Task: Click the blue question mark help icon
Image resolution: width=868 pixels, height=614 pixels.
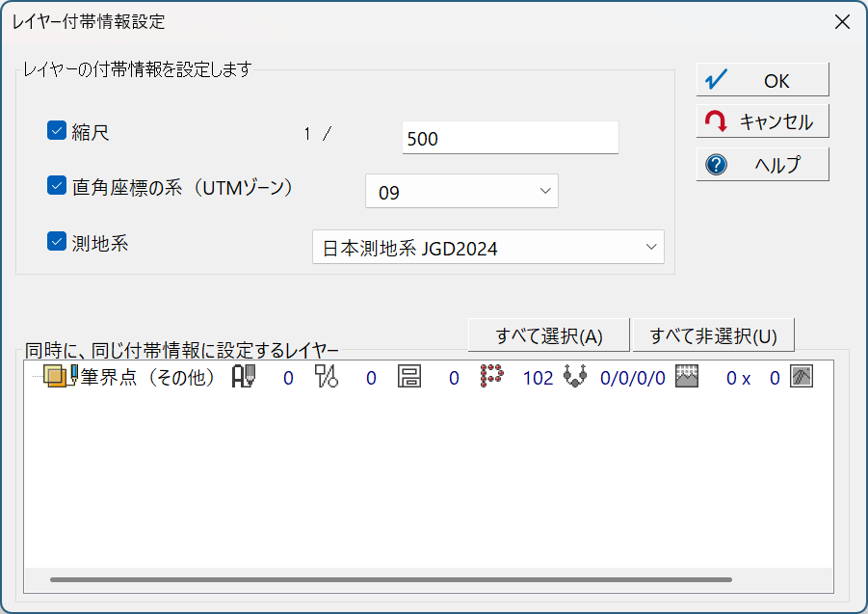Action: click(x=716, y=165)
